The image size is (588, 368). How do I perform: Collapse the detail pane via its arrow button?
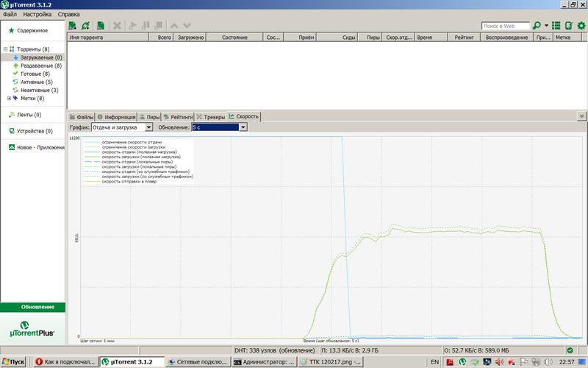coord(581,116)
